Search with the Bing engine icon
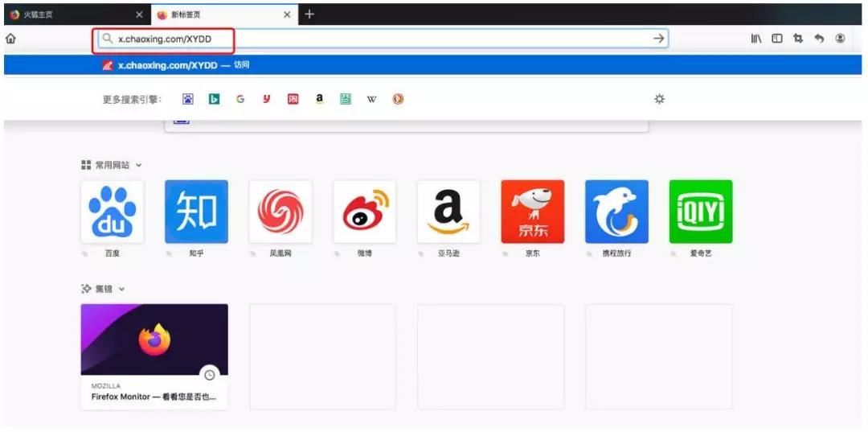868x432 pixels. click(215, 99)
